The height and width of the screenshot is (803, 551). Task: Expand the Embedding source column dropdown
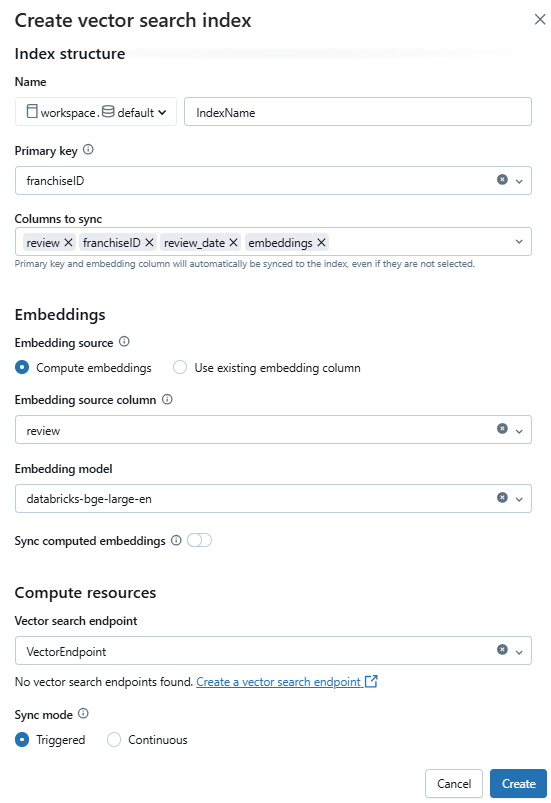[x=519, y=431]
